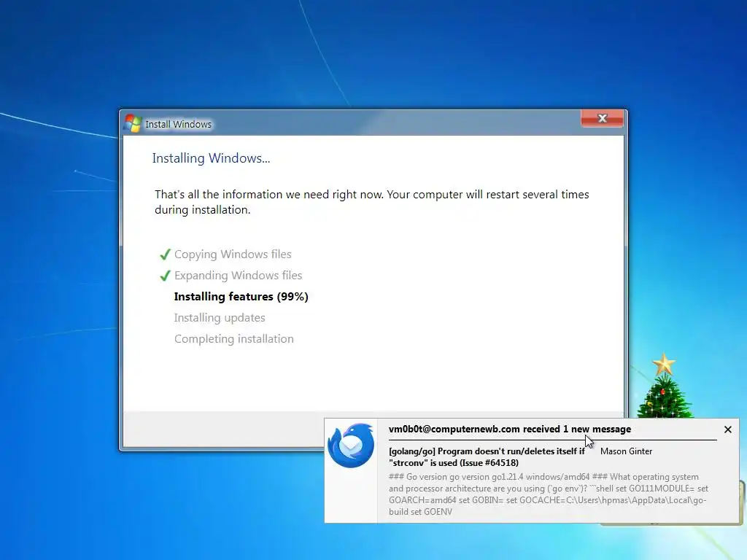
Task: Click the green checkmark beside Expanding Windows files
Action: tap(165, 275)
